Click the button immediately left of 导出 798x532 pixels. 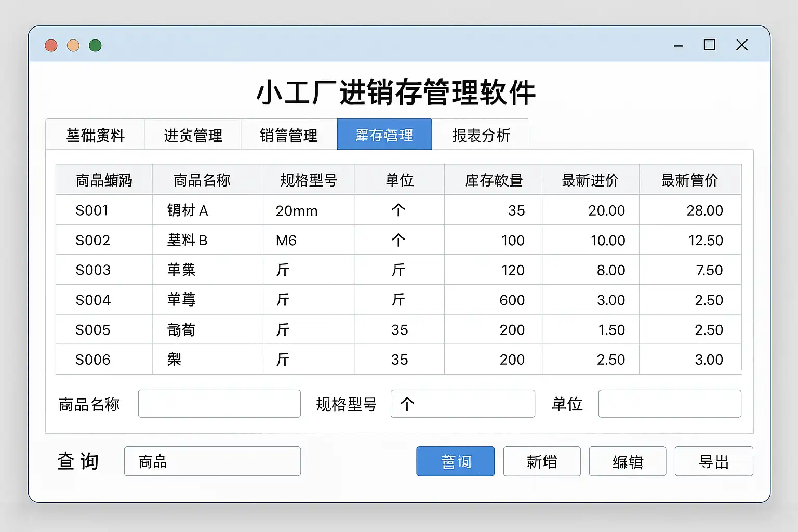click(x=627, y=461)
